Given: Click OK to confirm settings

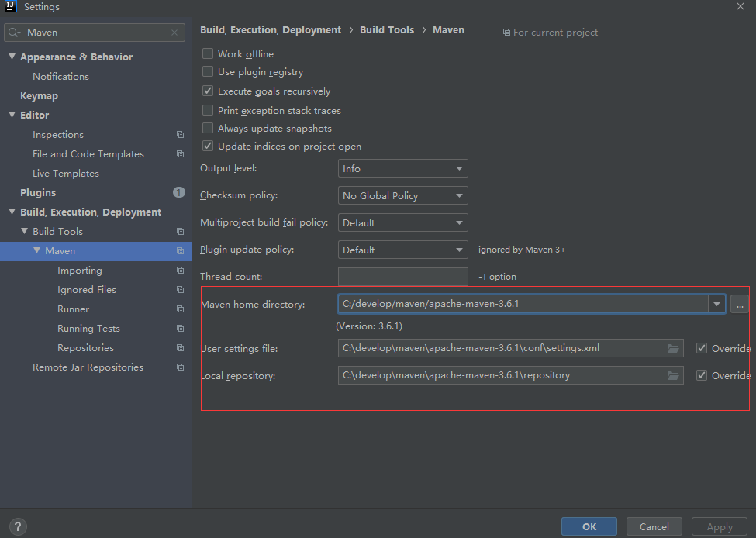Looking at the screenshot, I should (589, 526).
